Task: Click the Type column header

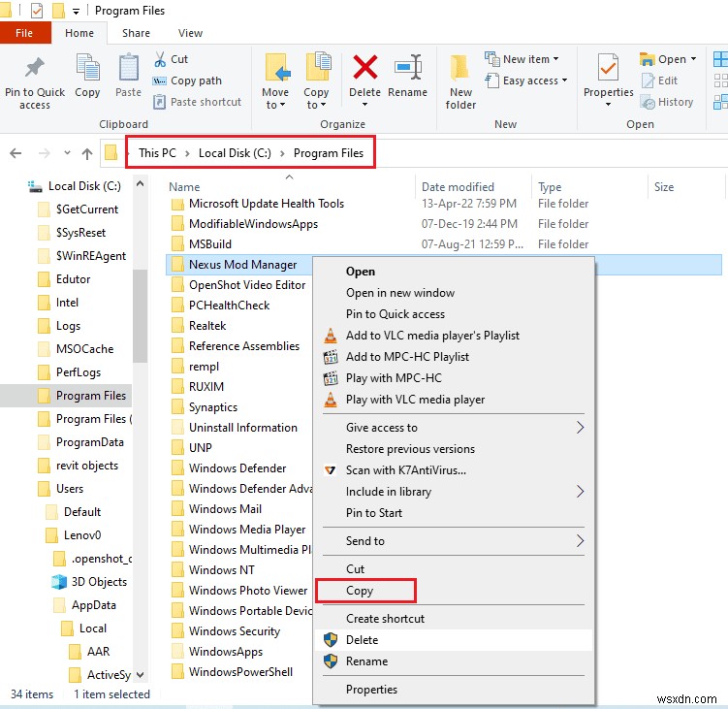Action: [550, 187]
